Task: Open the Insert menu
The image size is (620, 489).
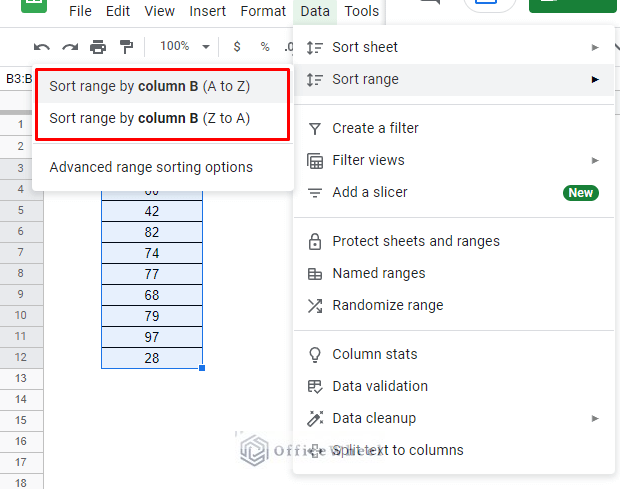Action: (208, 11)
